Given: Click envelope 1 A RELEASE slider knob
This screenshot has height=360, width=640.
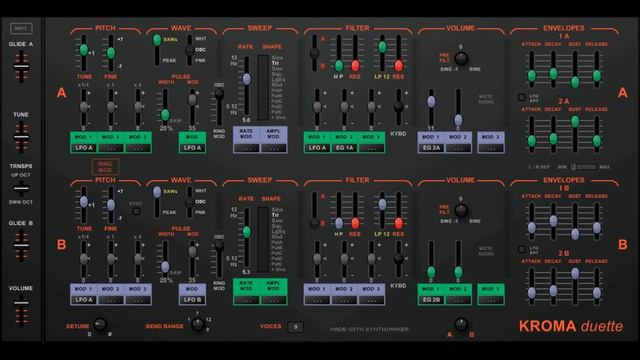Looking at the screenshot, I should [x=597, y=76].
